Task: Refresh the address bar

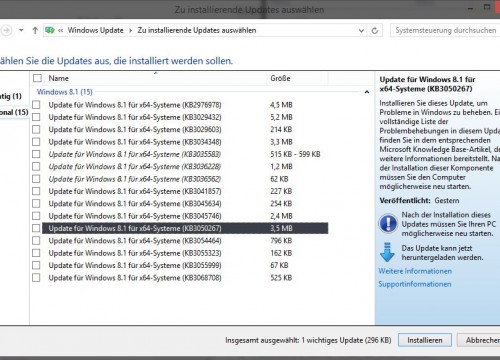Action: tap(375, 31)
